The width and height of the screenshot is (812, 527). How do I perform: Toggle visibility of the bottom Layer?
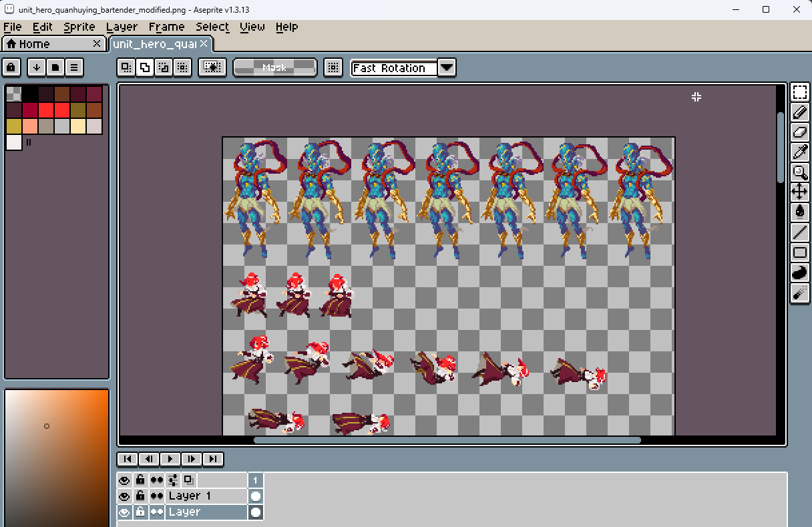(x=124, y=512)
